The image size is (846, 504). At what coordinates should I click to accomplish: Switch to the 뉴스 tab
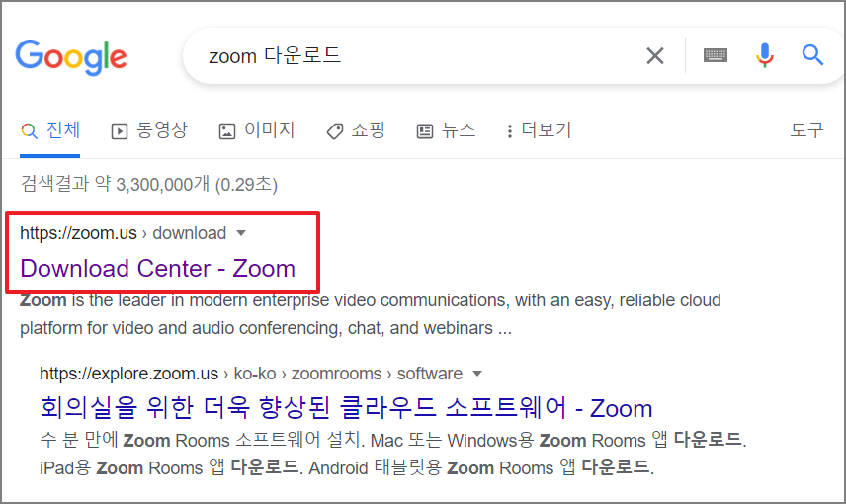point(446,130)
